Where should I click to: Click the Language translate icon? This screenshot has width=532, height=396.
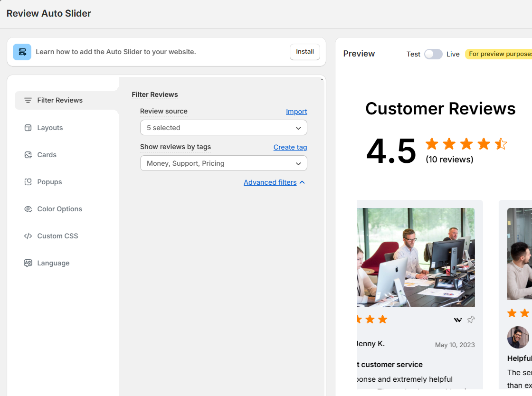coord(28,263)
